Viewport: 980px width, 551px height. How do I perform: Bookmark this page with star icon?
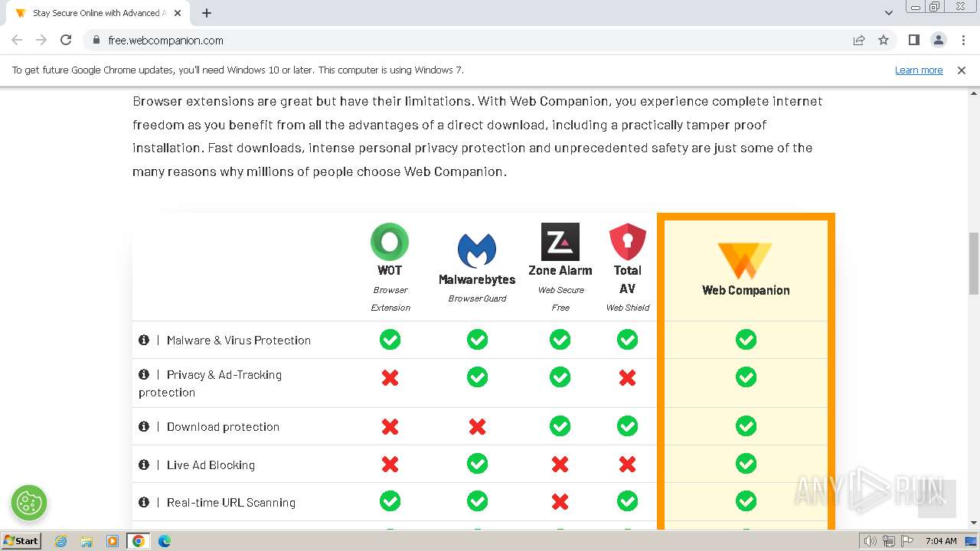pyautogui.click(x=884, y=41)
